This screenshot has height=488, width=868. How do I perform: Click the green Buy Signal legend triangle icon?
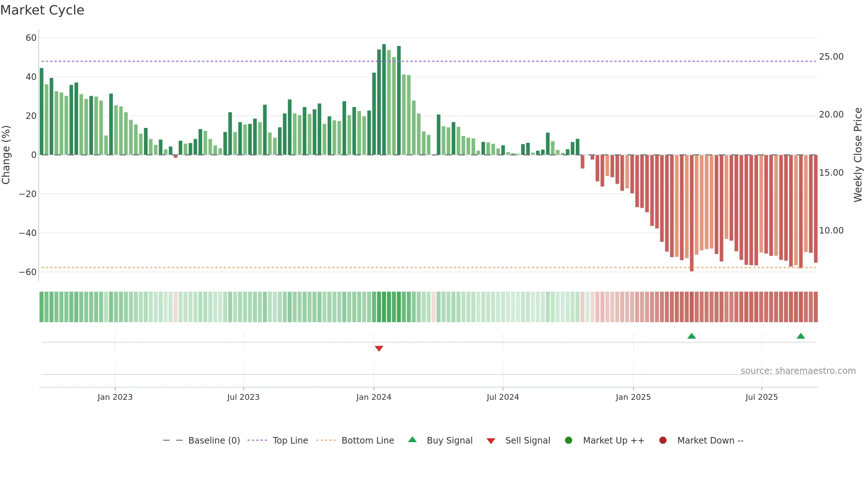tap(412, 440)
